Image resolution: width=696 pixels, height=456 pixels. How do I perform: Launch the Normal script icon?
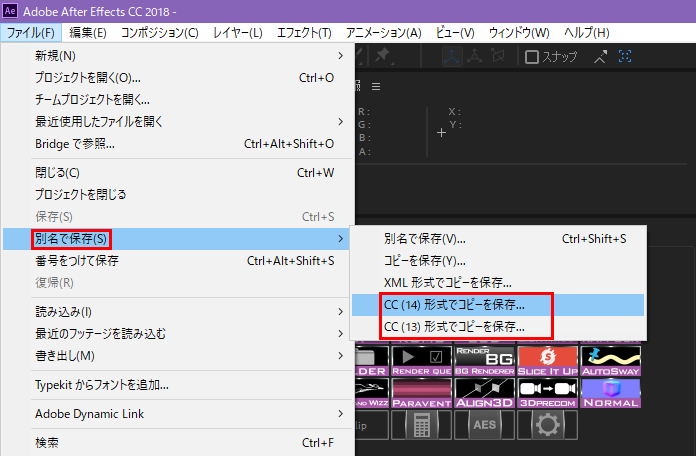[610, 391]
